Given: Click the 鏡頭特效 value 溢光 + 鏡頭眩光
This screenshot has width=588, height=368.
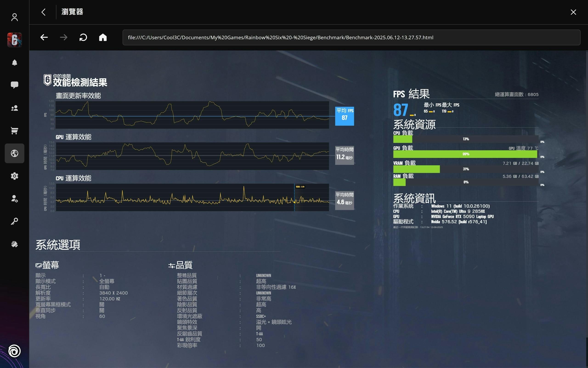Looking at the screenshot, I should pos(274,322).
